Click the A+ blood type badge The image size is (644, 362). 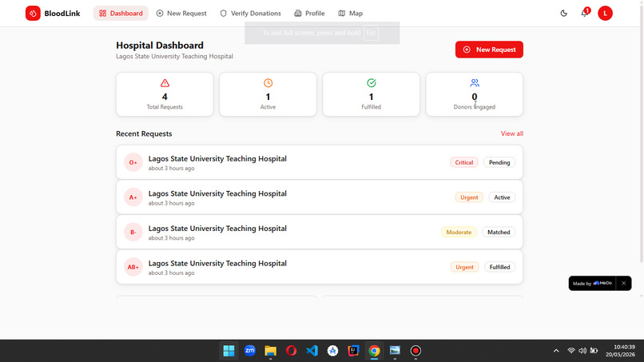click(133, 197)
